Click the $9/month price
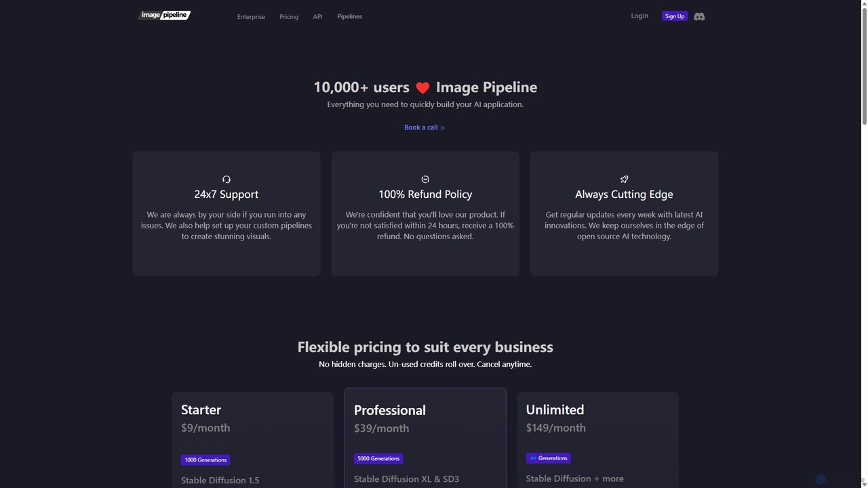868x488 pixels. click(205, 428)
